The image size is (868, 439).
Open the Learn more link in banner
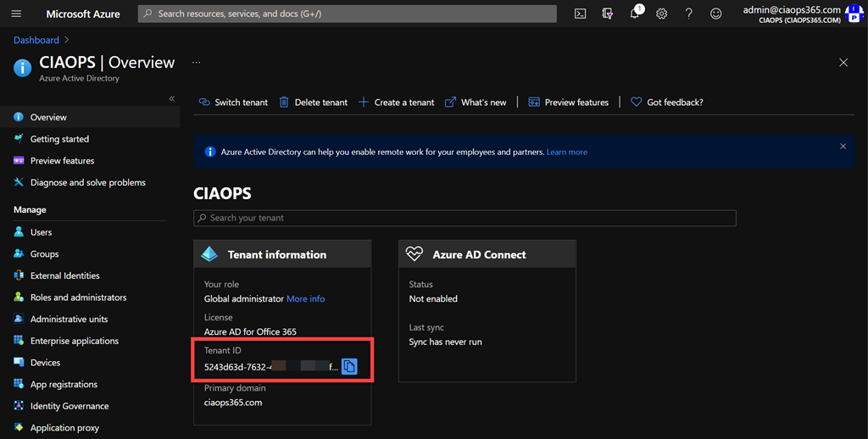566,153
